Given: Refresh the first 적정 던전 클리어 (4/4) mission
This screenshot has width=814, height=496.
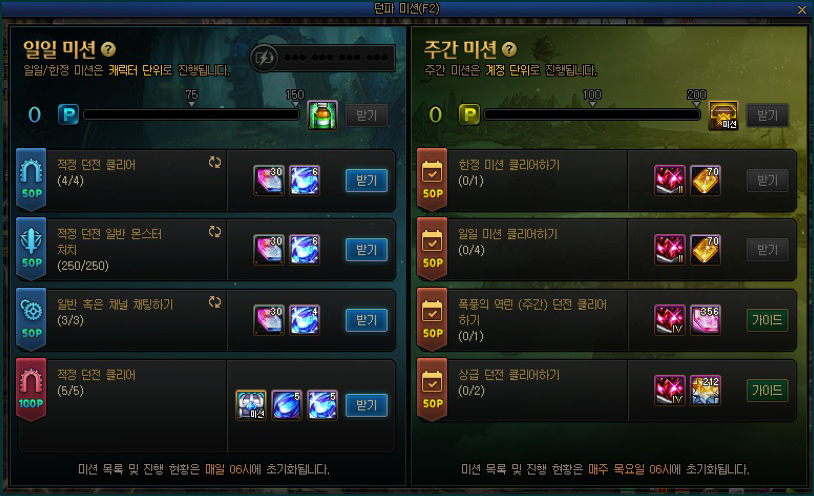Looking at the screenshot, I should click(x=214, y=163).
